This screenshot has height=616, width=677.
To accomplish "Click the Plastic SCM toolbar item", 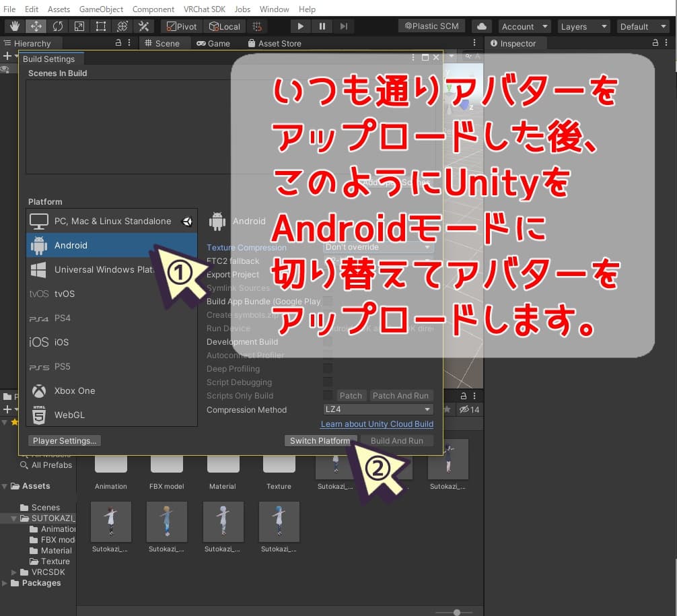I will pyautogui.click(x=431, y=26).
